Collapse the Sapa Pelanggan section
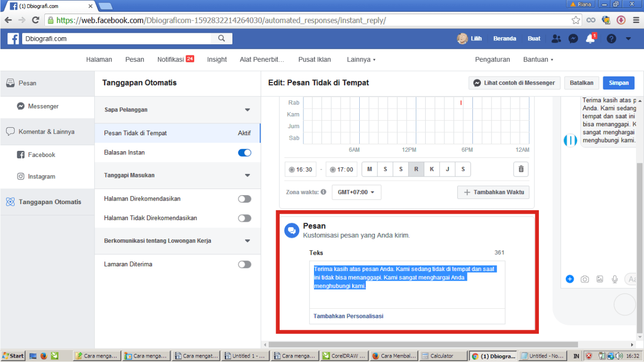This screenshot has height=362, width=644. pyautogui.click(x=248, y=110)
